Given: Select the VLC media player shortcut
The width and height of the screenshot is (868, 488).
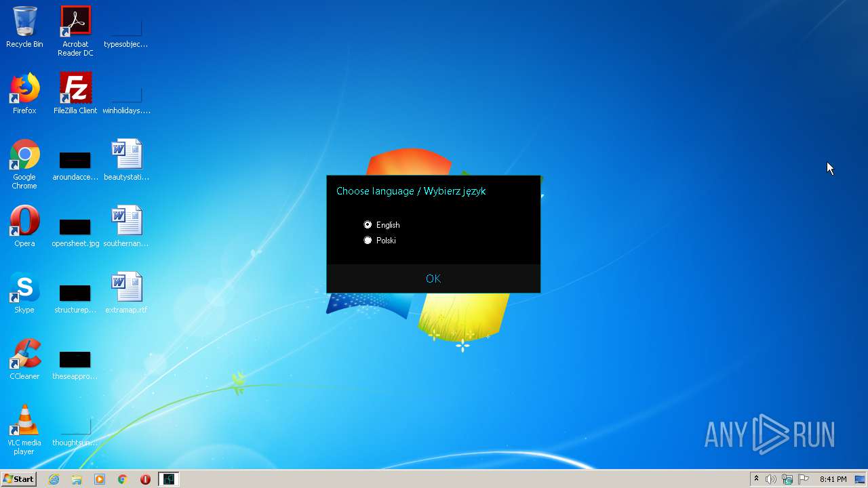Looking at the screenshot, I should [x=24, y=430].
